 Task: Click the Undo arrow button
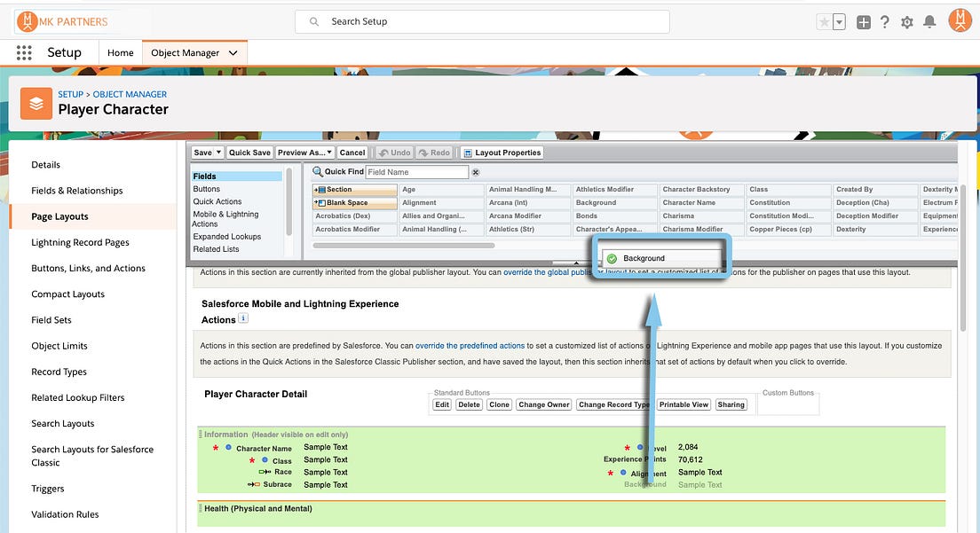coord(394,153)
